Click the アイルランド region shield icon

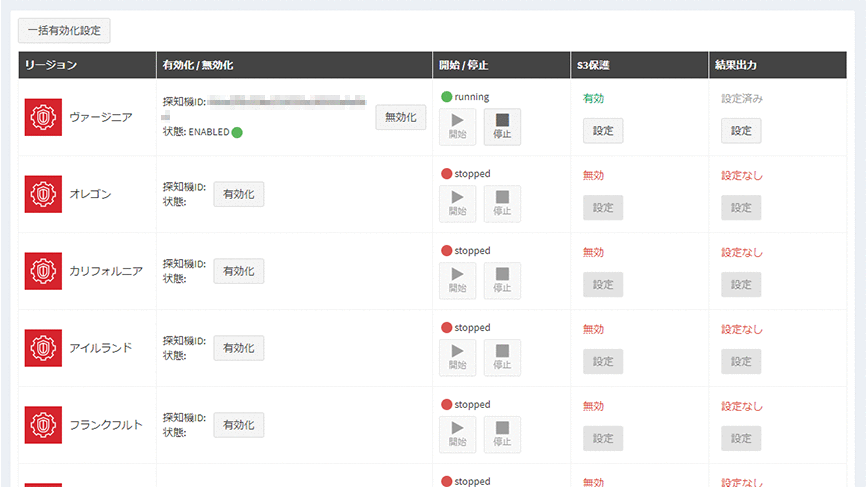pos(43,348)
